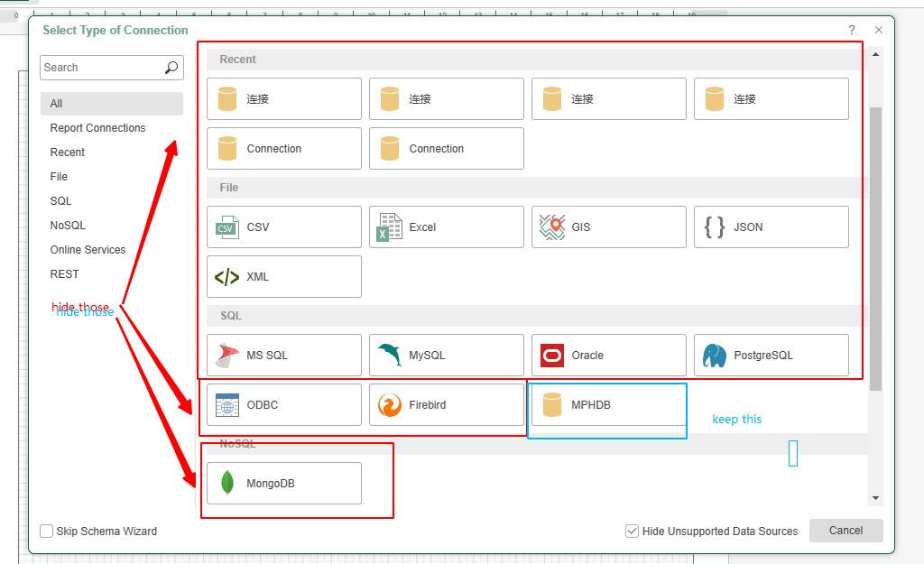Select the All category
The height and width of the screenshot is (564, 924).
coord(112,104)
